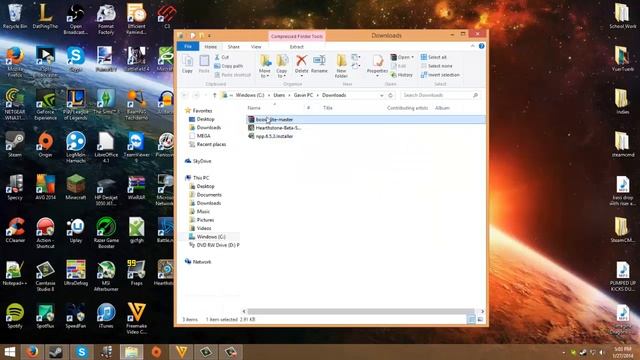The image size is (640, 360).
Task: Open the Quick Access Toolbar dropdown arrow
Action: click(x=209, y=36)
